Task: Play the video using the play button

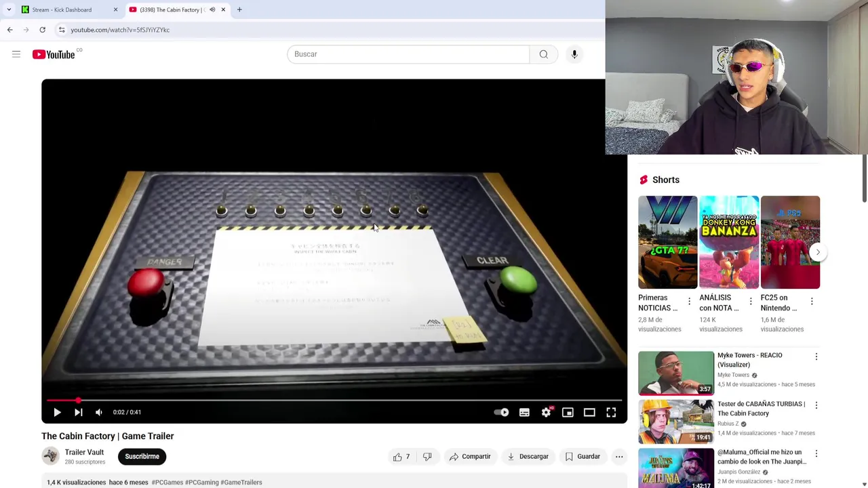Action: (x=57, y=412)
